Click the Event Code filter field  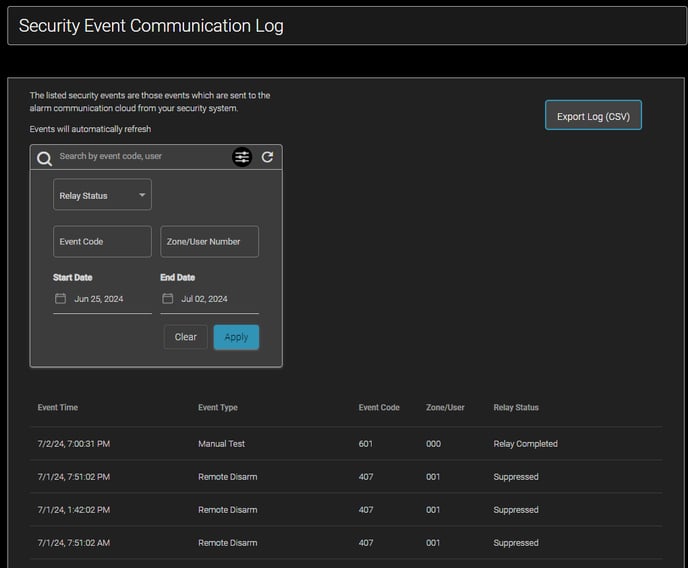(102, 242)
